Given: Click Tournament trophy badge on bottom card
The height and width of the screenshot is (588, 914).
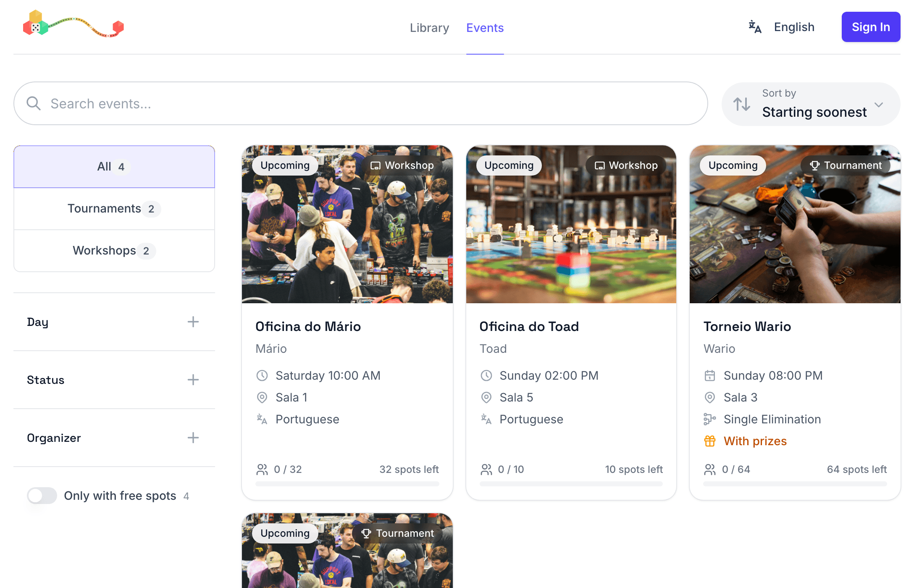Looking at the screenshot, I should (x=397, y=533).
